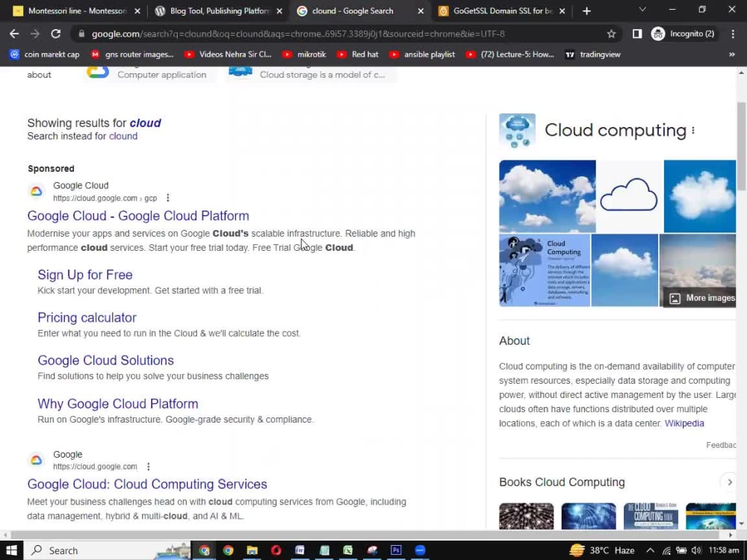The image size is (747, 560).
Task: Open Opera browser from the taskbar
Action: pos(276,550)
